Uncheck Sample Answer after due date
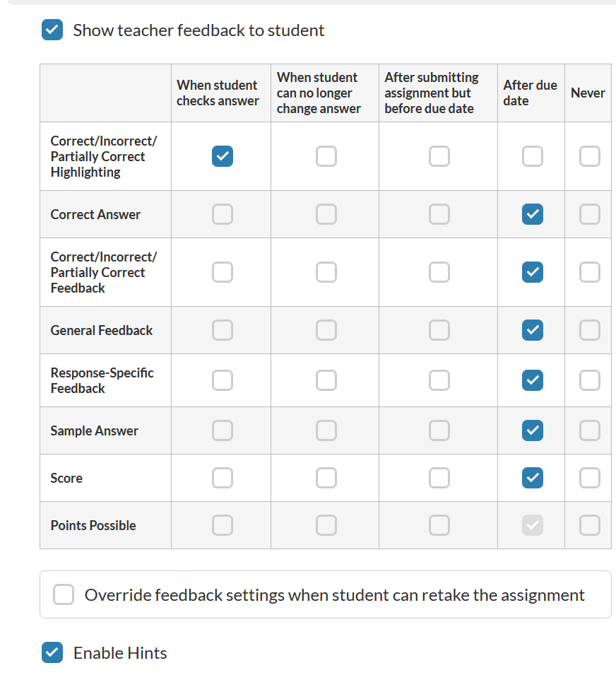The height and width of the screenshot is (692, 616). [533, 430]
